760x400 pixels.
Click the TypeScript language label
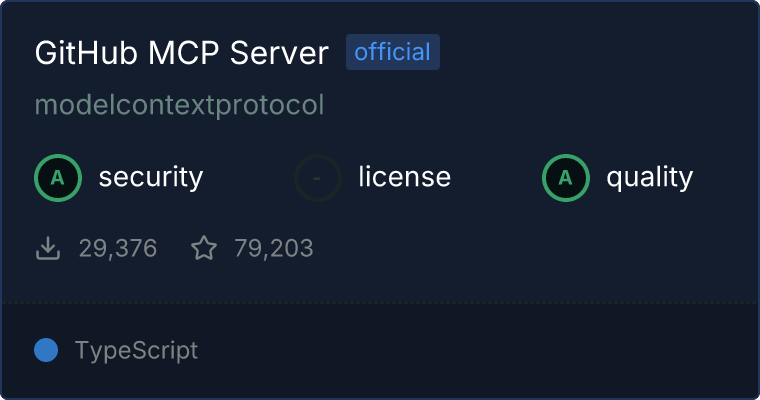tap(136, 351)
